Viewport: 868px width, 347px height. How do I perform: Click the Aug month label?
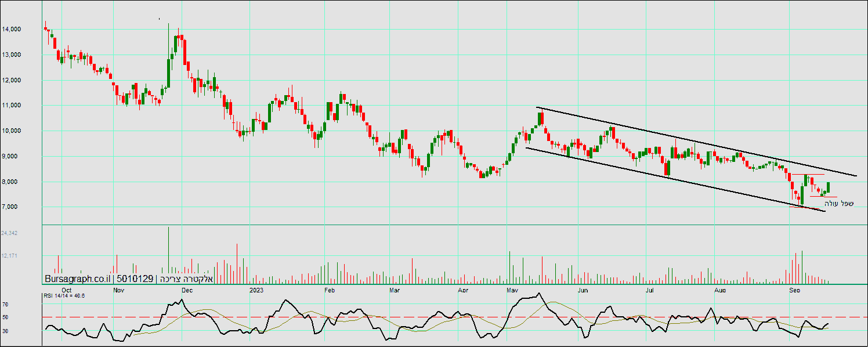(721, 289)
